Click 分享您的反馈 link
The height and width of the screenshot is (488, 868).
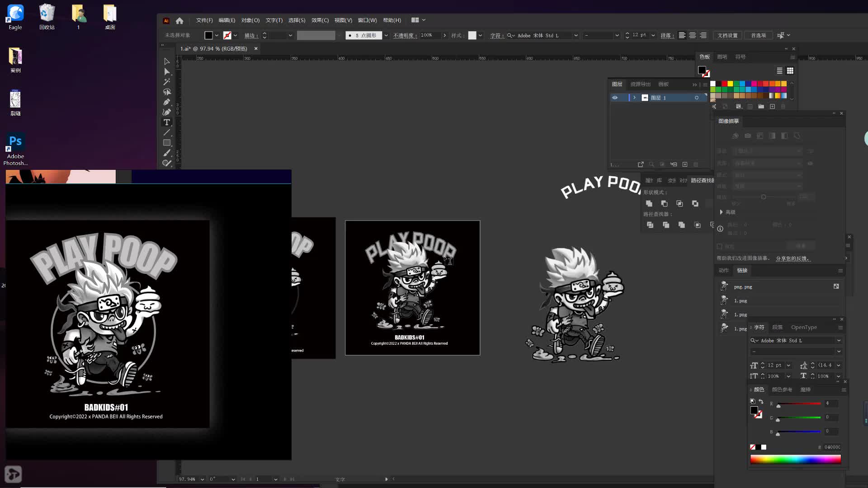793,258
